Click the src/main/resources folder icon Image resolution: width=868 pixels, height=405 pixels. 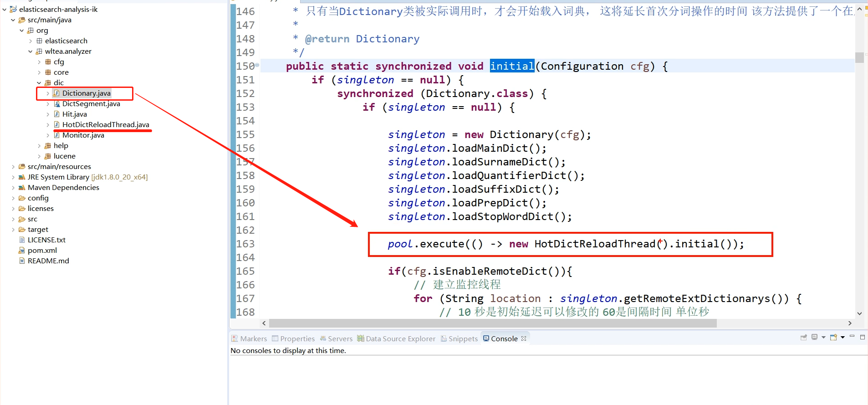[x=22, y=166]
